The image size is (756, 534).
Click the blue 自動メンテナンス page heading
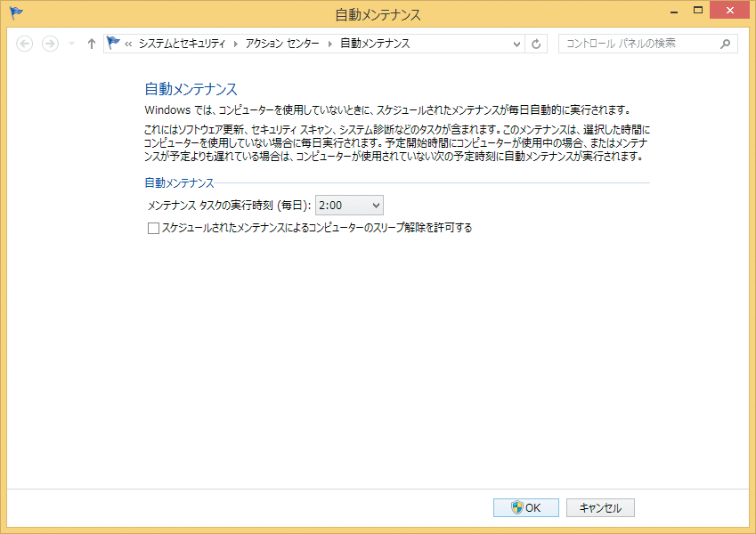click(191, 89)
